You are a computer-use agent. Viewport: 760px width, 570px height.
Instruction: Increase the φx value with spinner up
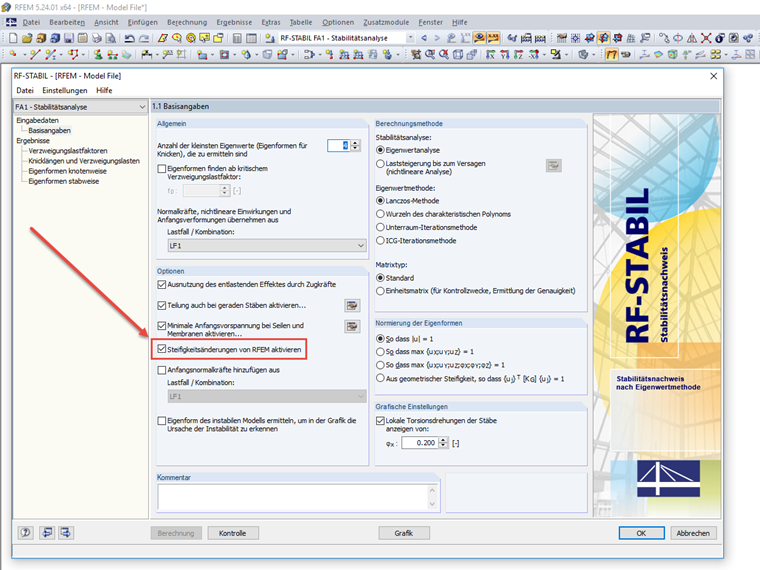pos(443,440)
